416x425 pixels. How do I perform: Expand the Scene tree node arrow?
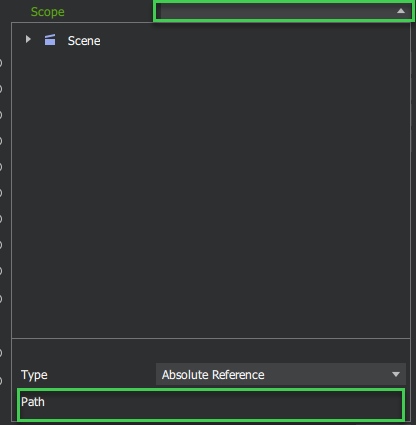pyautogui.click(x=28, y=40)
